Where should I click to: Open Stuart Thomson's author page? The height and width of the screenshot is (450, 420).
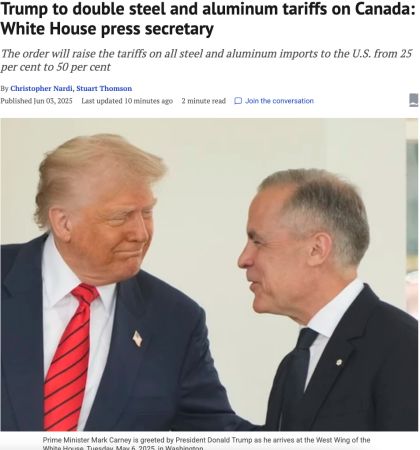point(104,88)
